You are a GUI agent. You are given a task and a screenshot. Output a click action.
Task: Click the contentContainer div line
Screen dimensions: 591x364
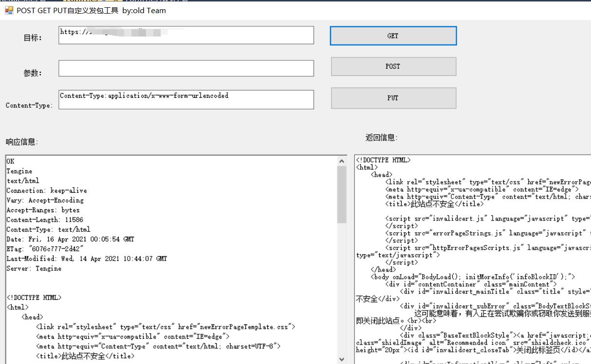pyautogui.click(x=471, y=284)
